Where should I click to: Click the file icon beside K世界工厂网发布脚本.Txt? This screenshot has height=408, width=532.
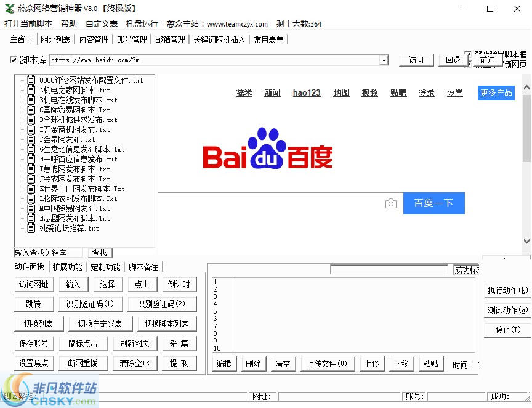31,189
